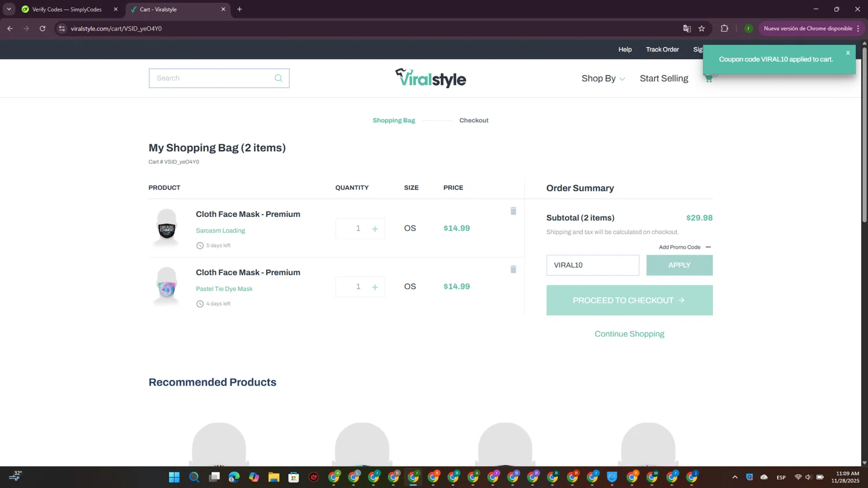
Task: Open Track Order page
Action: 662,50
